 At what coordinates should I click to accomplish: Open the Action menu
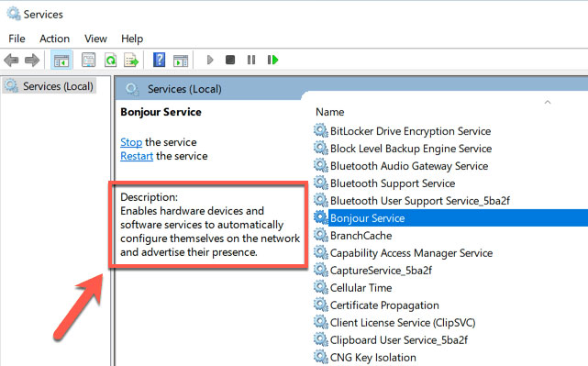pyautogui.click(x=55, y=39)
